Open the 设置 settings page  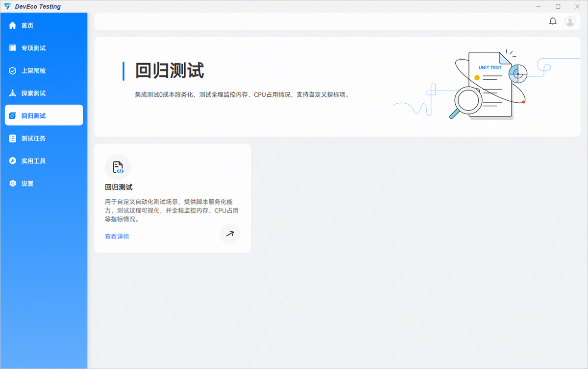27,184
